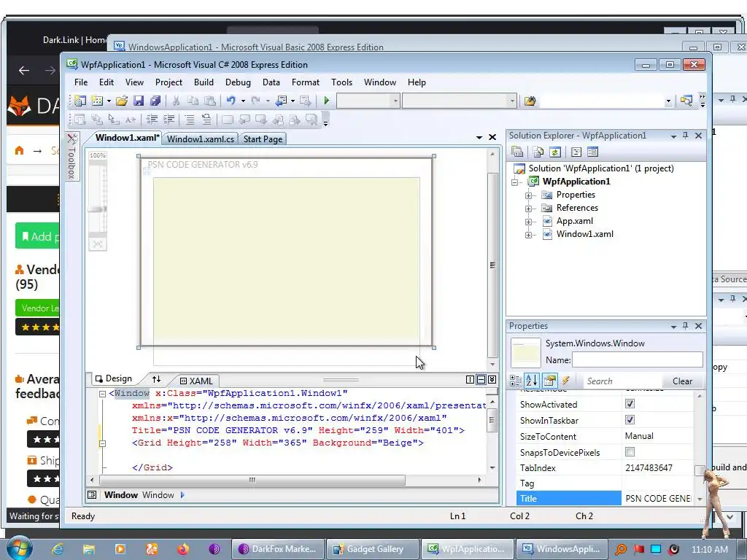Click the designer zoom slider
This screenshot has width=747, height=560.
coord(98,209)
